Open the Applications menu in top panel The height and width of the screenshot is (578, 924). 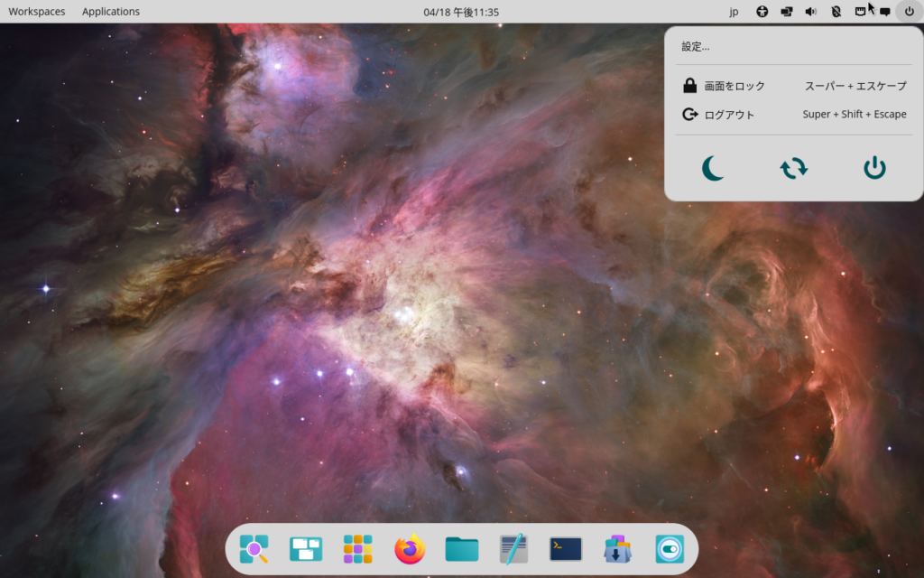[x=111, y=12]
